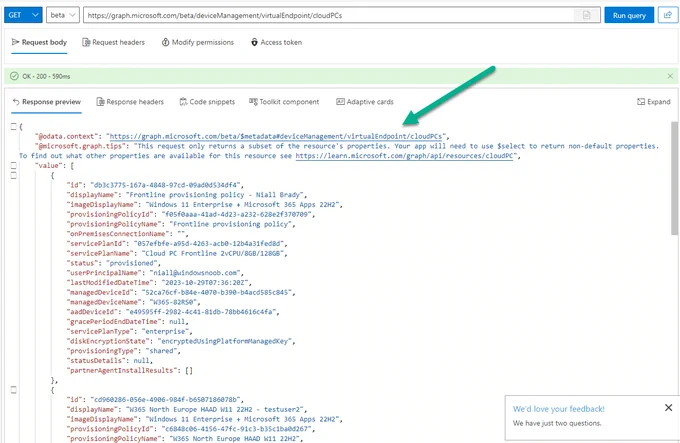Click We have just two questions text
Image resolution: width=680 pixels, height=443 pixels.
(x=557, y=423)
